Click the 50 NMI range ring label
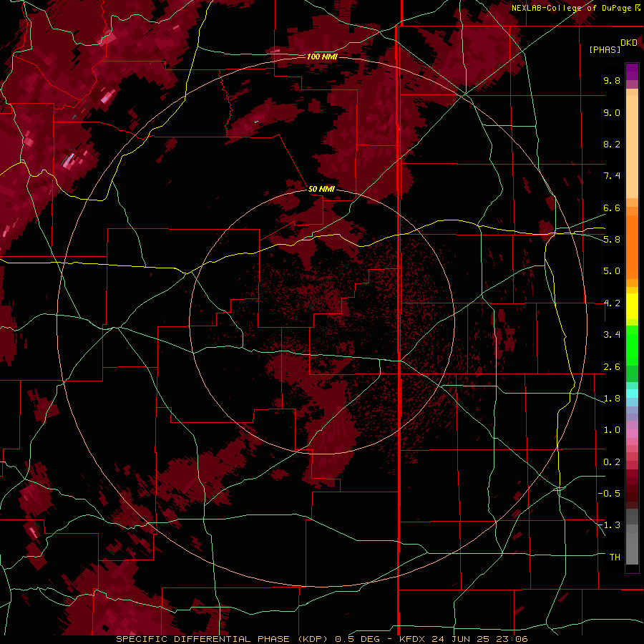This screenshot has height=644, width=644. pos(321,189)
